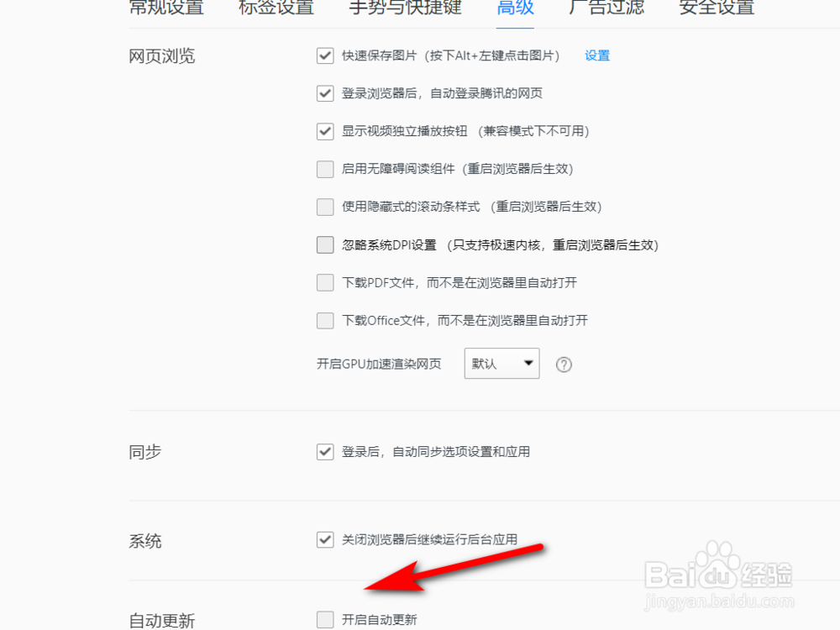
Task: Switch to 常规设置 tab
Action: point(166,8)
